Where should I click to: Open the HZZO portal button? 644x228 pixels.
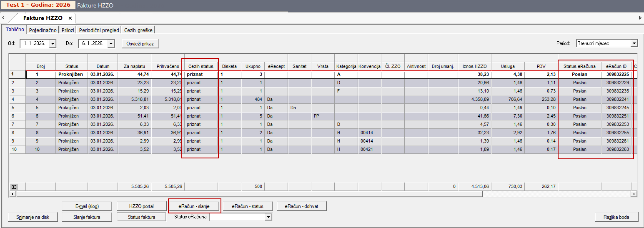click(141, 206)
